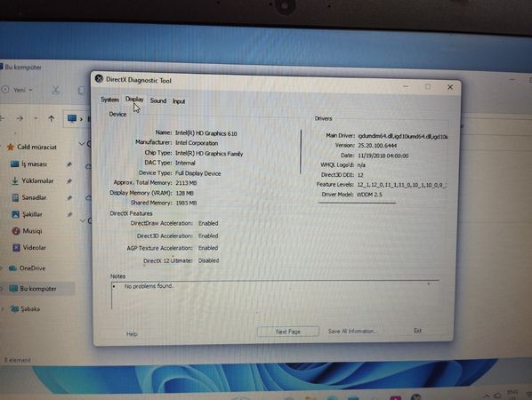Click the computer icon in address bar
This screenshot has width=532, height=400.
[x=71, y=118]
